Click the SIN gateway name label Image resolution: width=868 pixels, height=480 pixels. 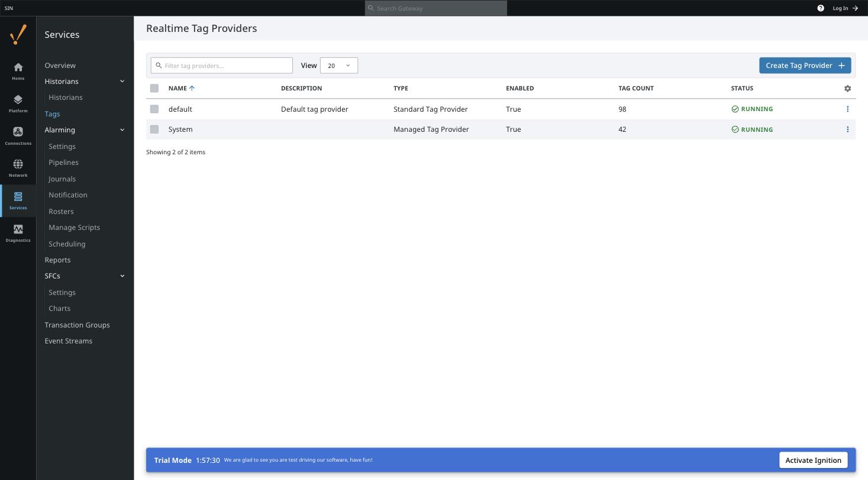(x=9, y=8)
